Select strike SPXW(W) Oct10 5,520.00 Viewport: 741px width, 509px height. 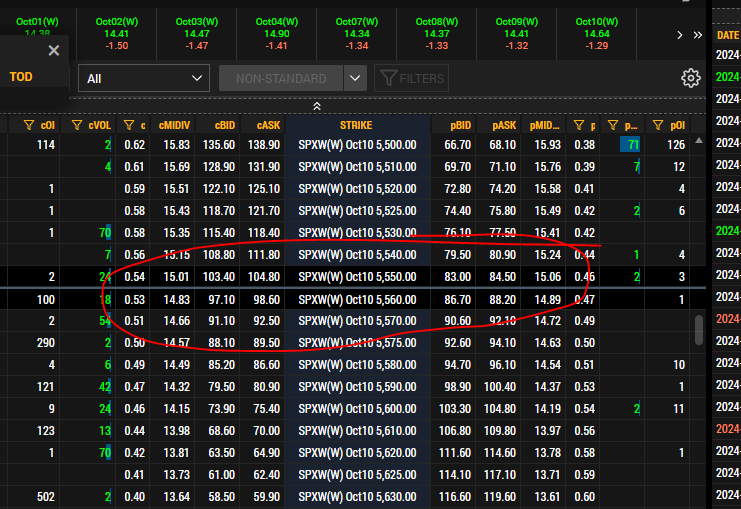pos(357,189)
